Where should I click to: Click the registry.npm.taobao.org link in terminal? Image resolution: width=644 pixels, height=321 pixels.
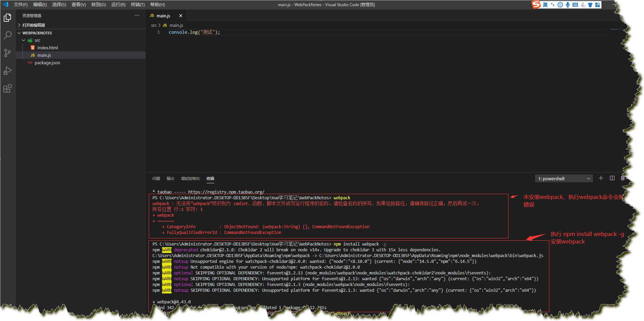tap(226, 192)
